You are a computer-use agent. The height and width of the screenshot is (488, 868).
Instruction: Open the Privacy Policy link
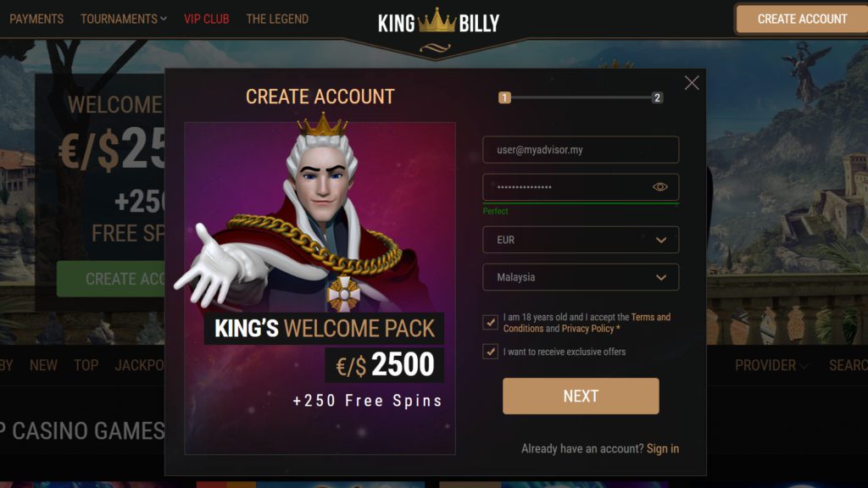[588, 329]
